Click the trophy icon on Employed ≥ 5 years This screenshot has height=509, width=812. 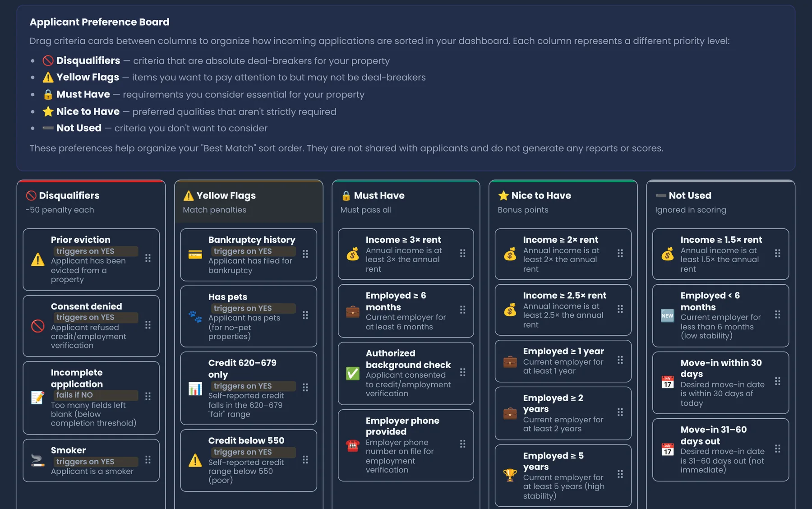pos(510,475)
